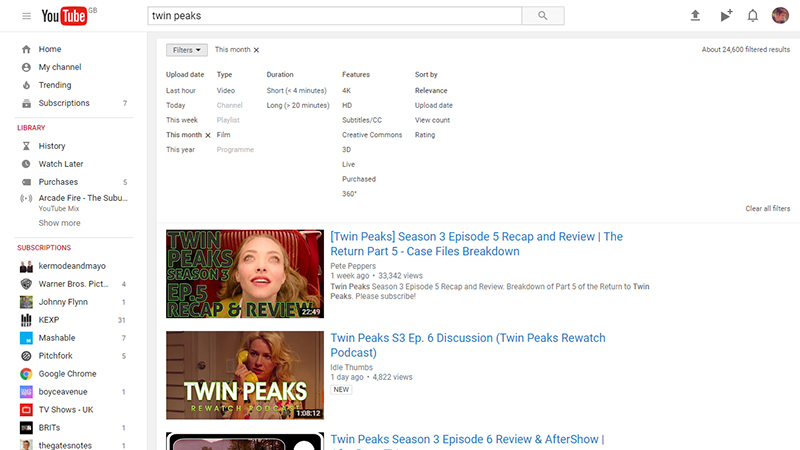Enable the Live feature filter
The image size is (800, 450).
click(x=348, y=164)
